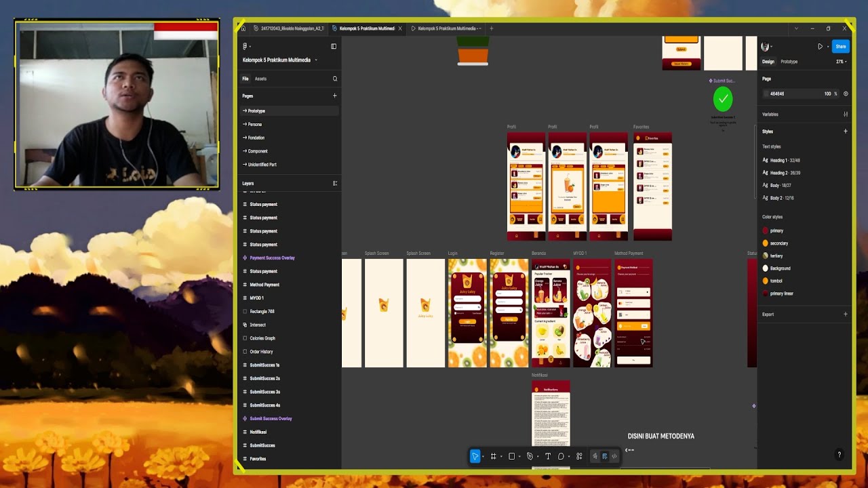Select the Persona page

tap(254, 124)
